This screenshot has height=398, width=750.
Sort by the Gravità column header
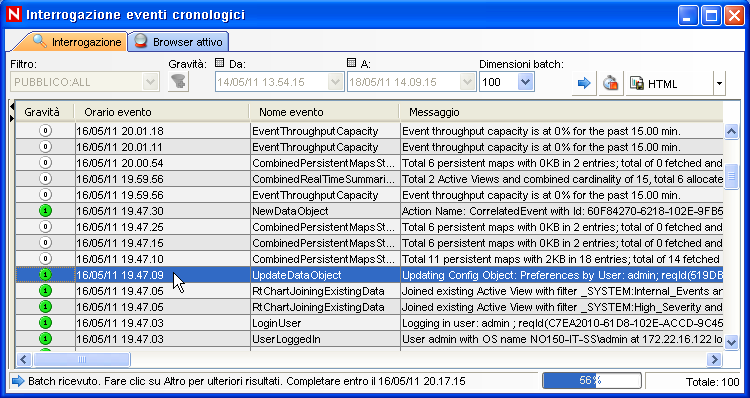click(44, 112)
